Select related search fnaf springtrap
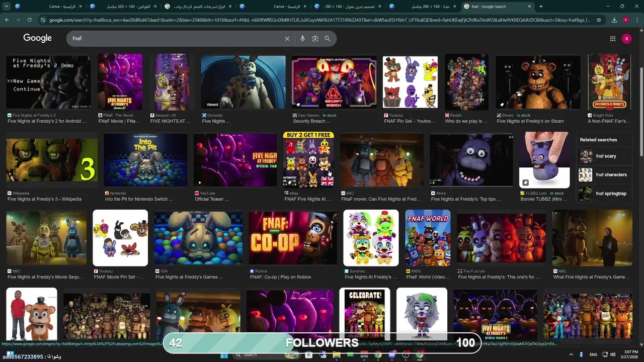 [603, 194]
